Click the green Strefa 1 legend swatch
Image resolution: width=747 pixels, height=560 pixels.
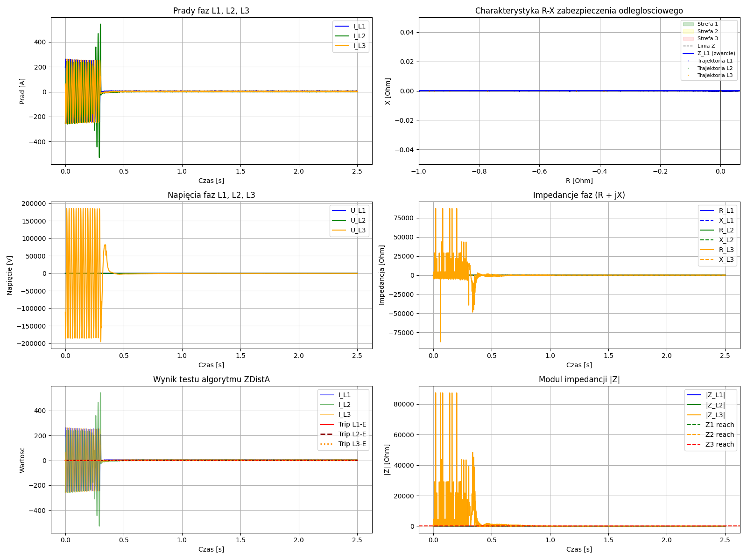pos(688,24)
